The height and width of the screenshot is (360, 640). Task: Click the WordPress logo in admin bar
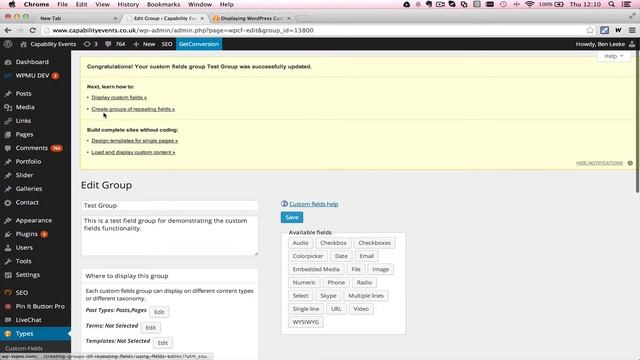click(8, 44)
